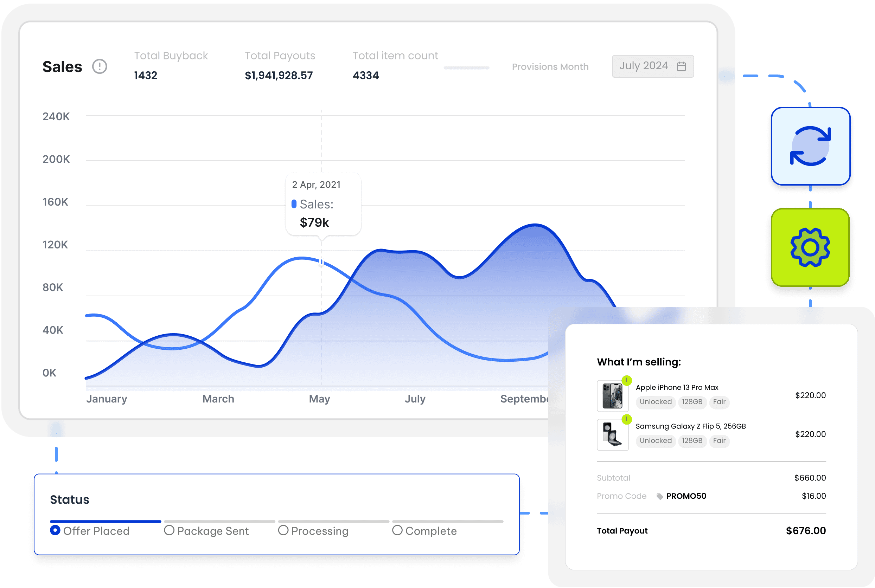Select the Complete status radio button
875x588 pixels.
pos(397,530)
